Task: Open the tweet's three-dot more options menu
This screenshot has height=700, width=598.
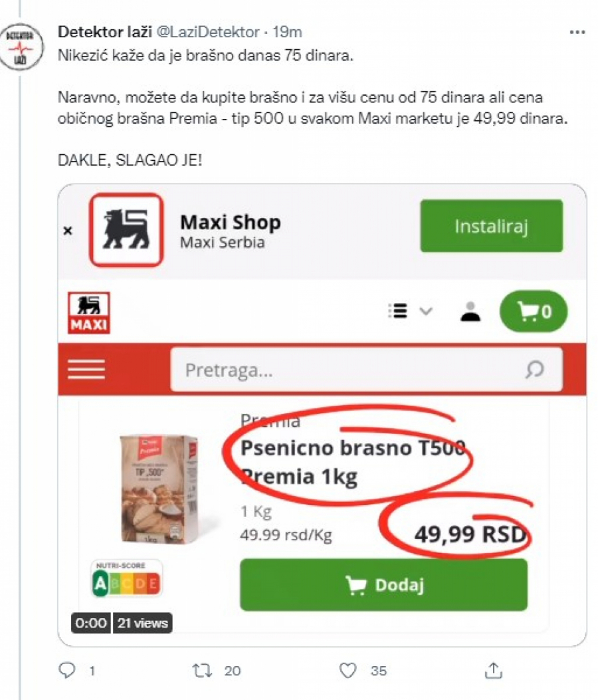Action: (x=577, y=32)
